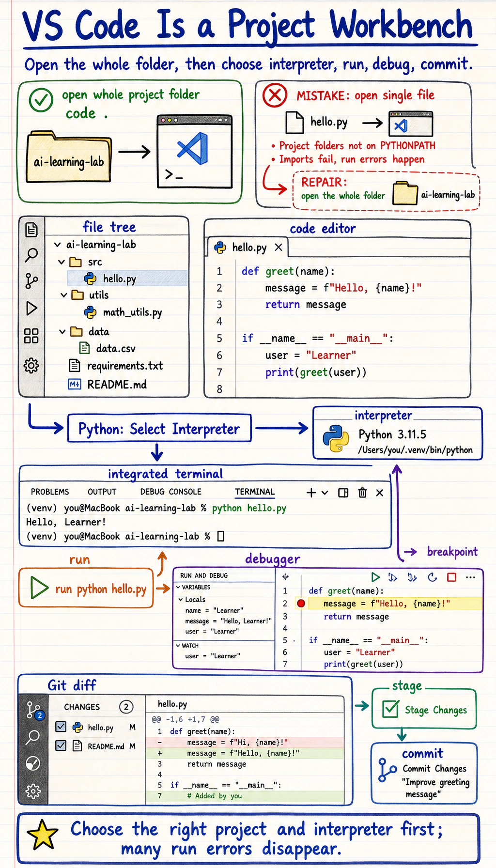This screenshot has width=496, height=868.
Task: Click the CHANGES count badge showing 2
Action: click(x=126, y=707)
